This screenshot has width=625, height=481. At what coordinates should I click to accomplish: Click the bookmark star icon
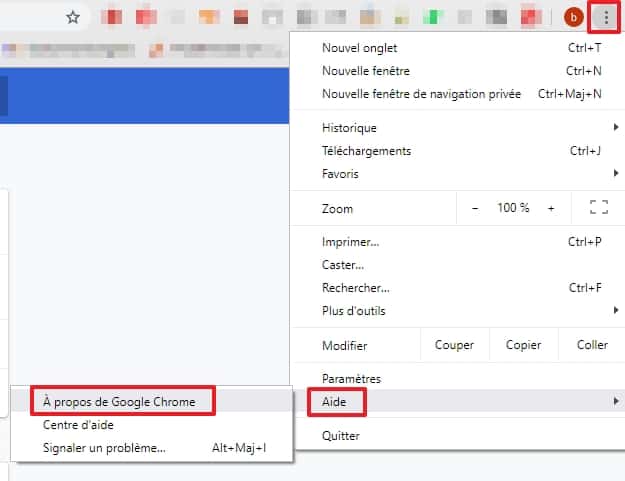pyautogui.click(x=73, y=17)
